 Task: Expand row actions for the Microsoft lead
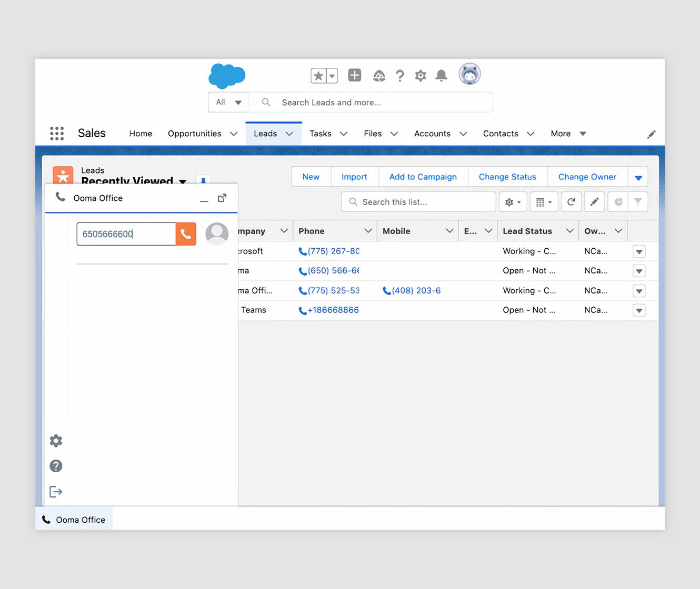[639, 252]
